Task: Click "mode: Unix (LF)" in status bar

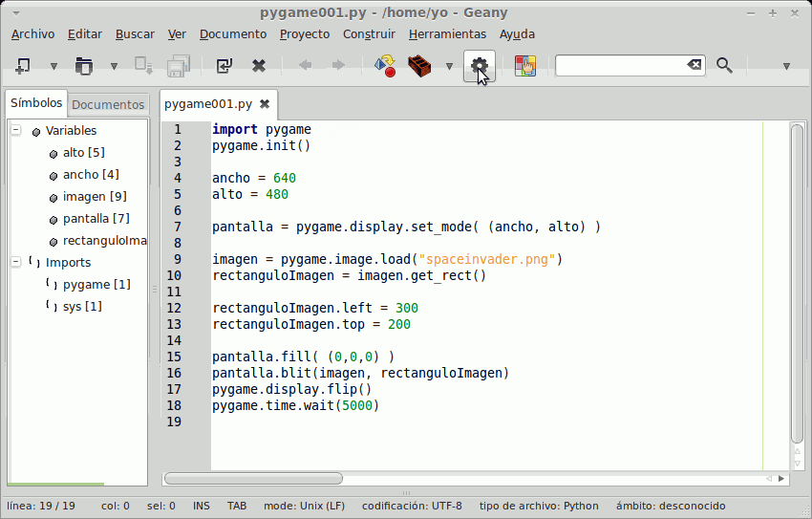Action: 304,506
